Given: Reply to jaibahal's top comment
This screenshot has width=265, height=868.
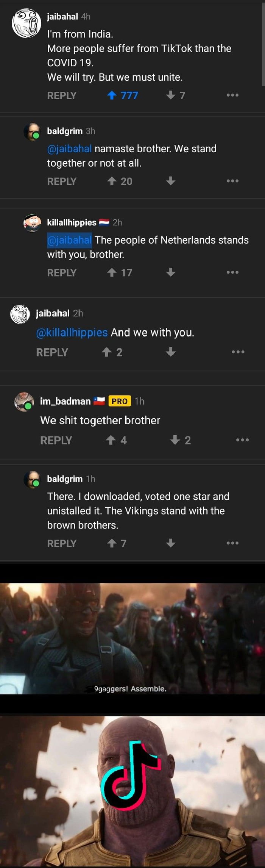Looking at the screenshot, I should 62,95.
